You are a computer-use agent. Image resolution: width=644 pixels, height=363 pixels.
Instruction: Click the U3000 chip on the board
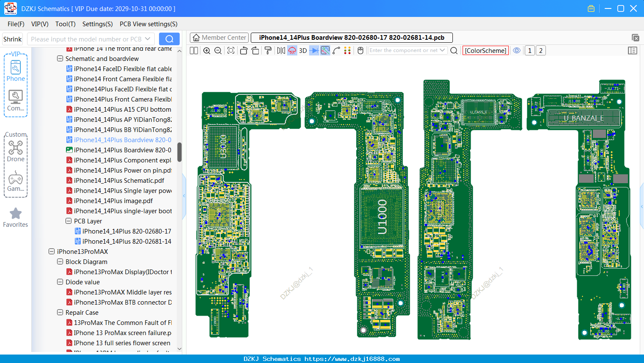(223, 146)
